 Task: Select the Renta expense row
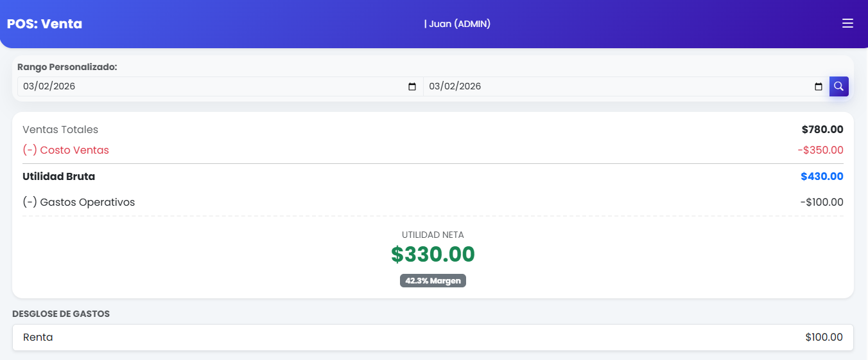coord(433,337)
